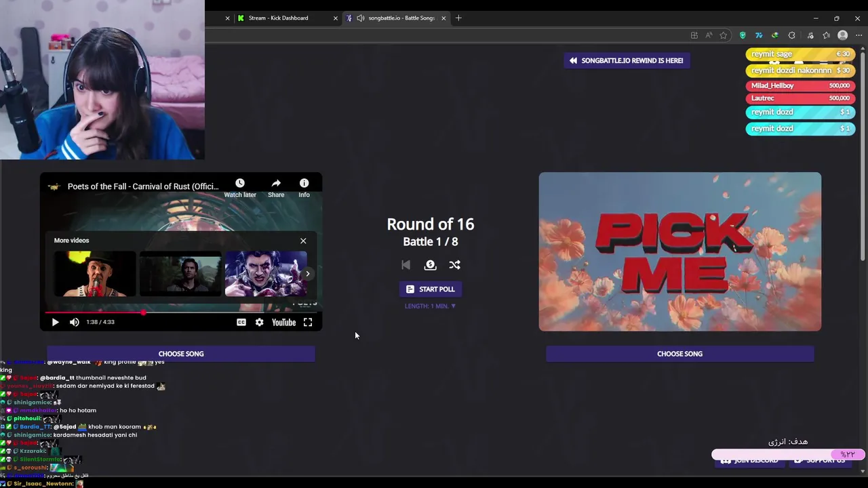Click the 'Round of 16' heading

coord(430,224)
